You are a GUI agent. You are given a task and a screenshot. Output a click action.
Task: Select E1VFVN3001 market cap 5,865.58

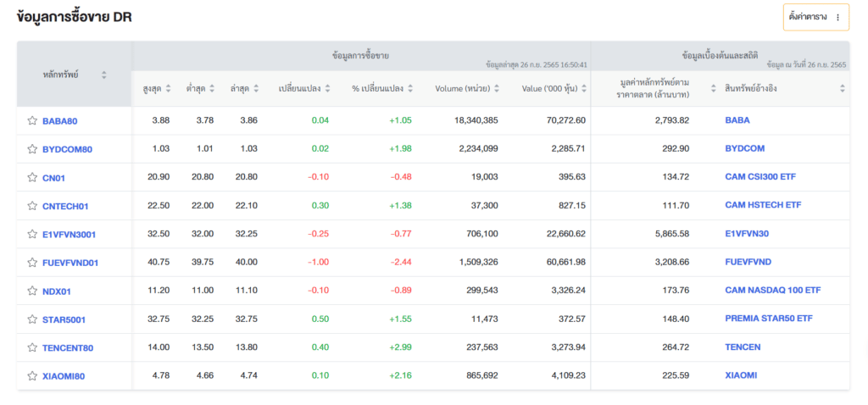pos(672,234)
